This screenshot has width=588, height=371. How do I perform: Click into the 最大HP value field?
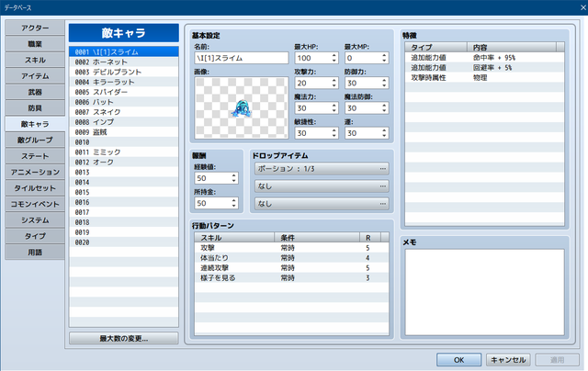tap(312, 58)
